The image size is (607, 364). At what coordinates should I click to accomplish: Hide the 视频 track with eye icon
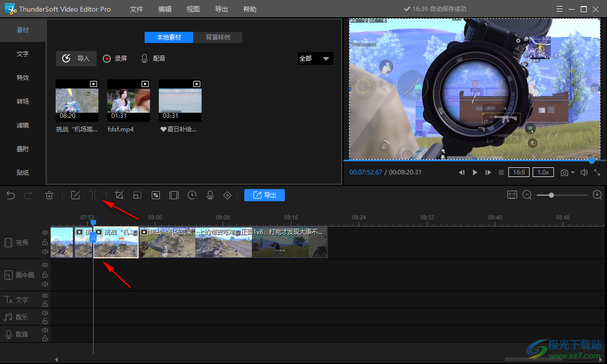pyautogui.click(x=45, y=233)
